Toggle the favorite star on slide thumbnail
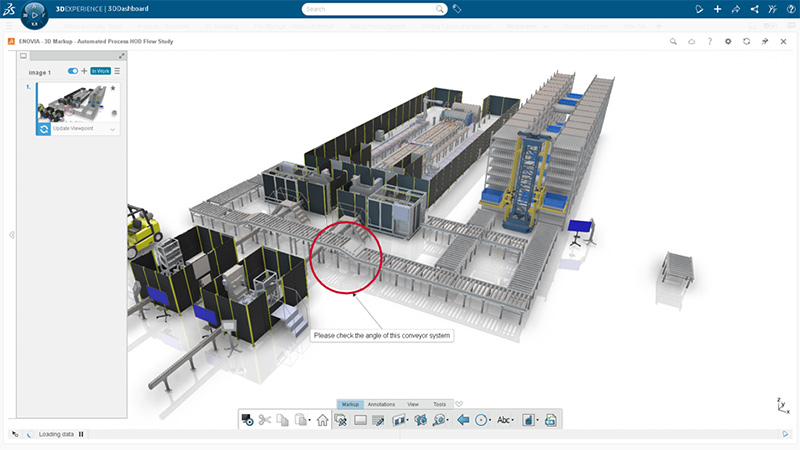The width and height of the screenshot is (800, 450). tap(113, 88)
